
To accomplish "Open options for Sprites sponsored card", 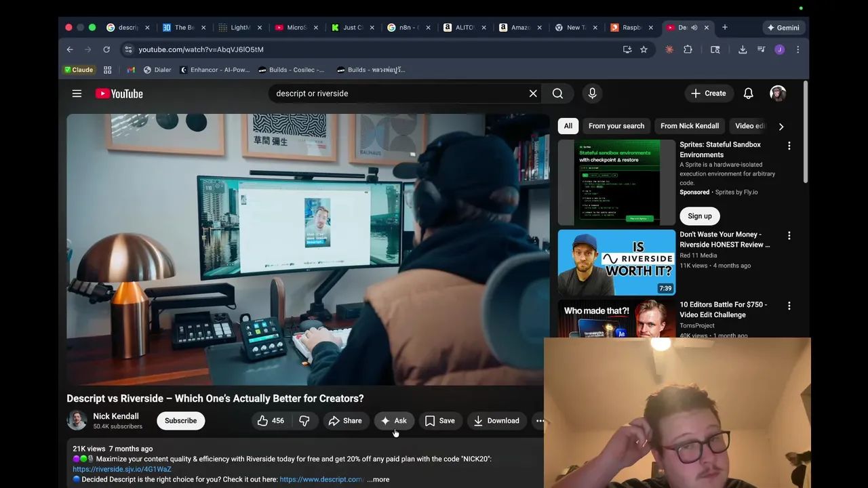I will [789, 146].
